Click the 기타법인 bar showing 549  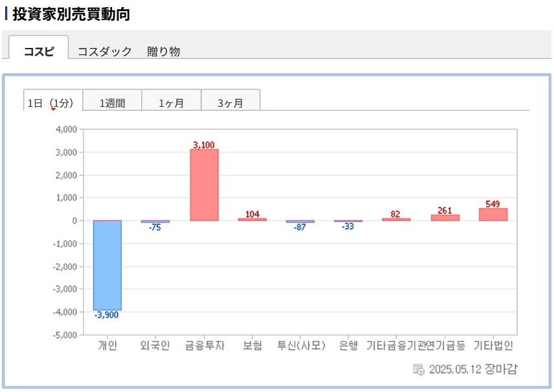pos(493,214)
